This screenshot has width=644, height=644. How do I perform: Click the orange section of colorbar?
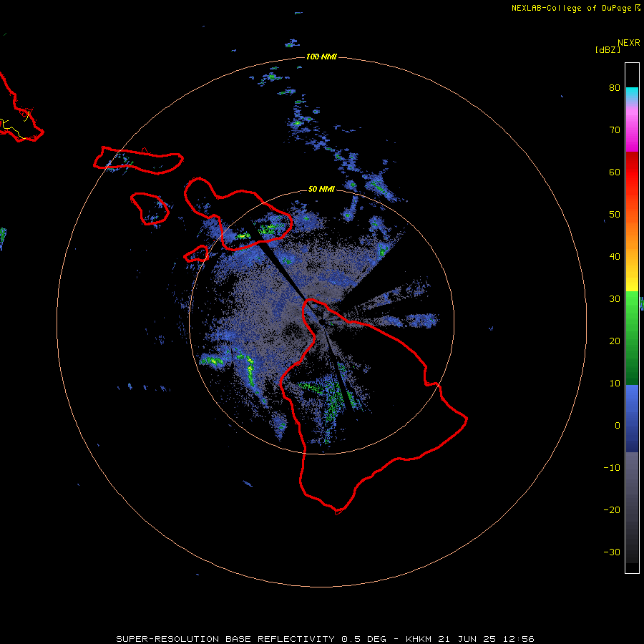(632, 230)
